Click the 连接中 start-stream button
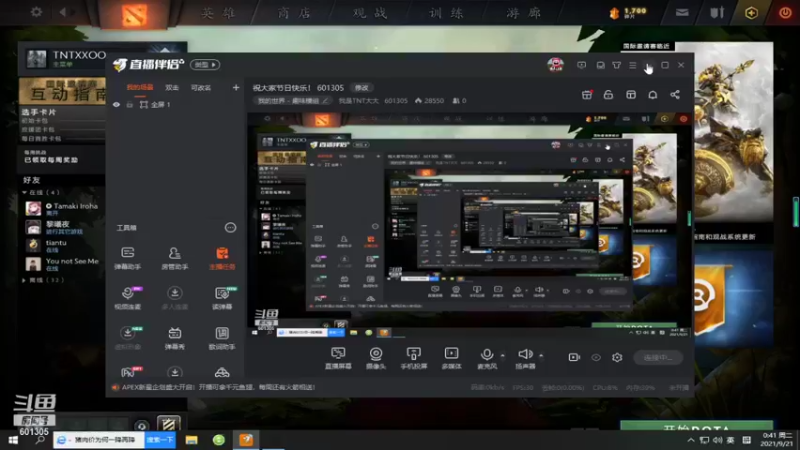800x450 pixels. point(658,358)
